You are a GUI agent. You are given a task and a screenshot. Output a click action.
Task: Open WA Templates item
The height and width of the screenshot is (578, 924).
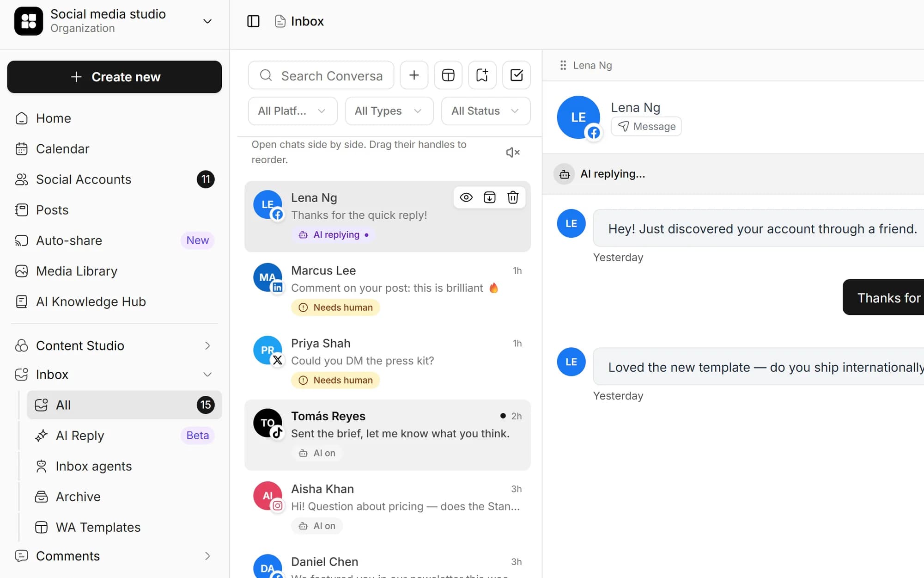point(124,527)
